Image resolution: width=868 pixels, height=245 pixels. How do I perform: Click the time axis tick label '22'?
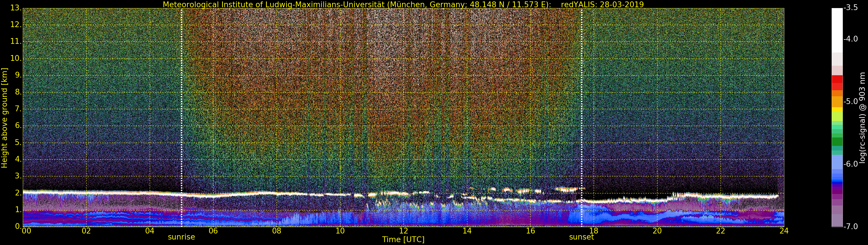coord(720,231)
